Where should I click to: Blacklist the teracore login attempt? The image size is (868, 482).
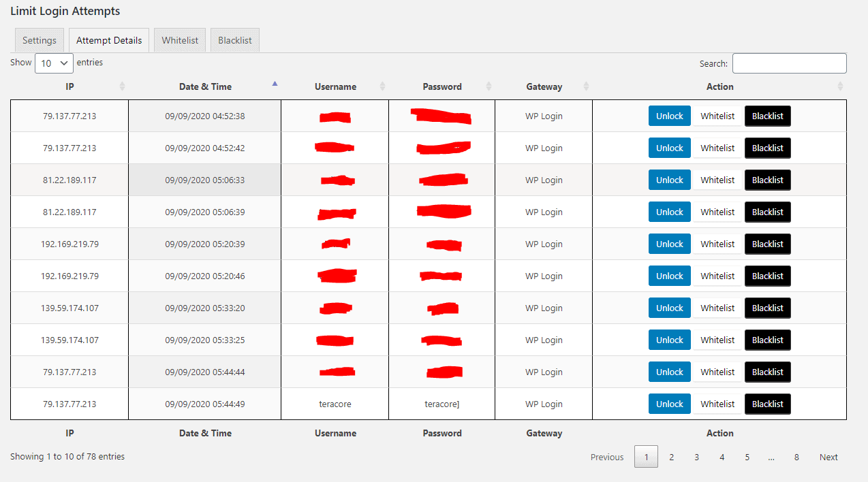pos(767,404)
